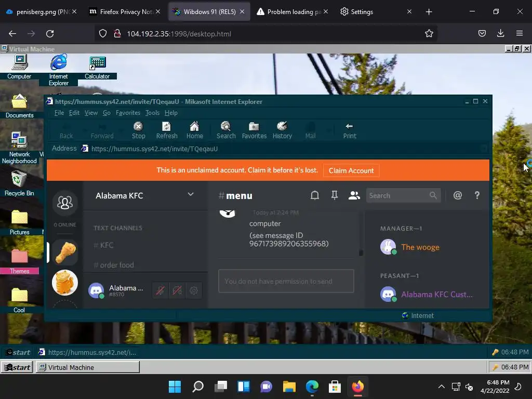Open Computer desktop icon in virtual machine

(19, 67)
